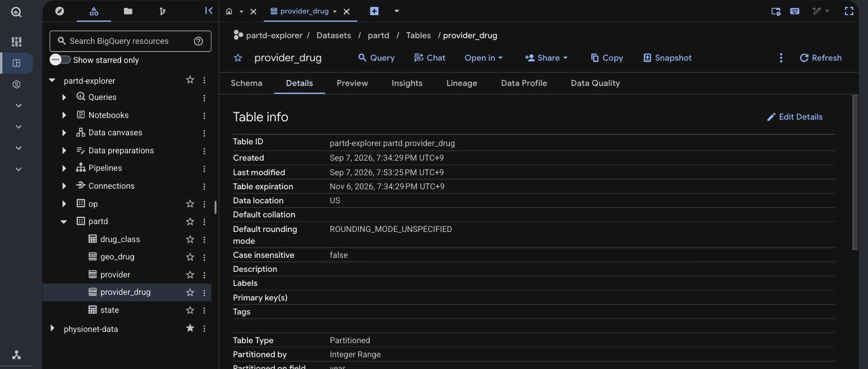The image size is (868, 369).
Task: Click the blue plus new tab icon
Action: [374, 11]
